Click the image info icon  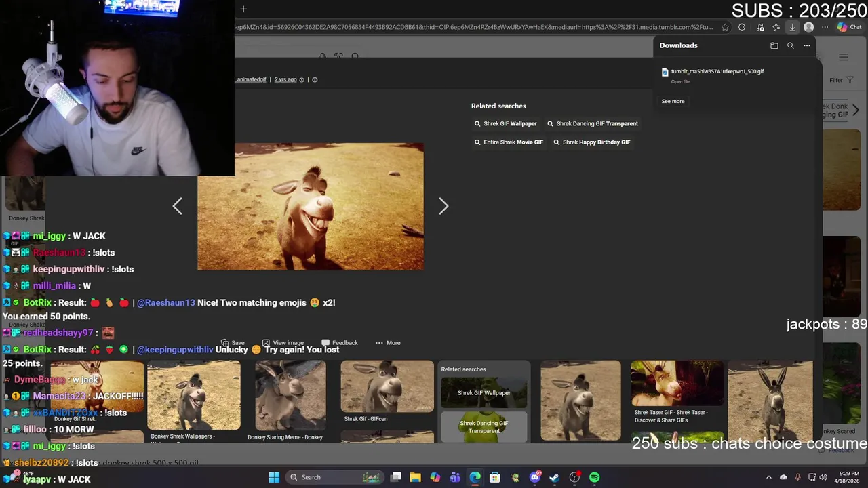tap(315, 79)
